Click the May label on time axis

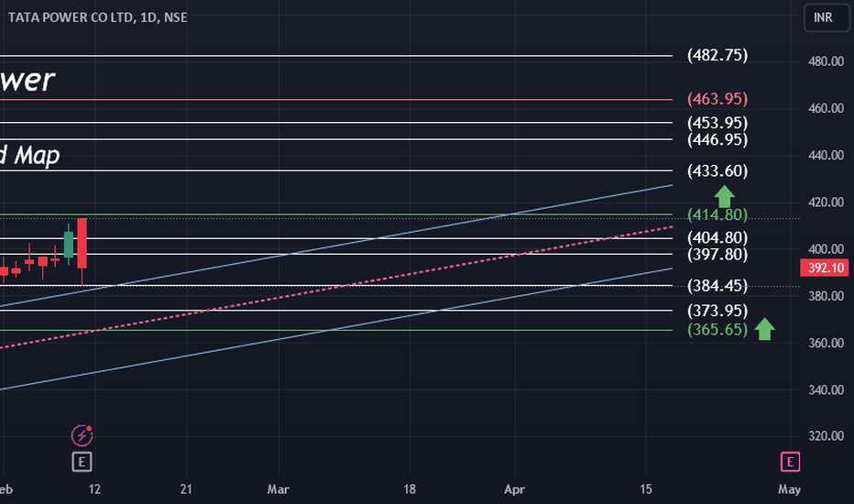pyautogui.click(x=789, y=489)
